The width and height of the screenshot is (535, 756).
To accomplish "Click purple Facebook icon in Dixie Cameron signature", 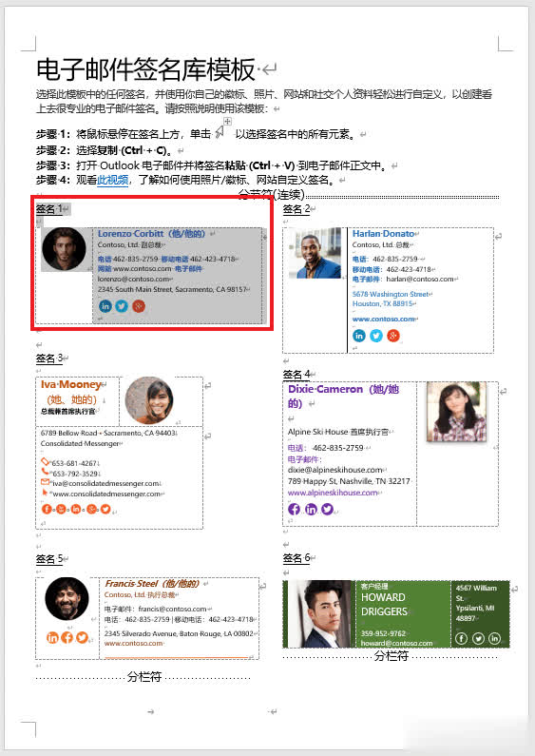I will click(294, 509).
